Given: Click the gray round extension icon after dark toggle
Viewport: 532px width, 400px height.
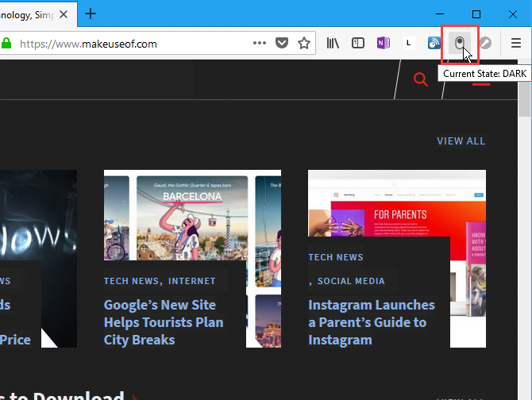Looking at the screenshot, I should (484, 43).
